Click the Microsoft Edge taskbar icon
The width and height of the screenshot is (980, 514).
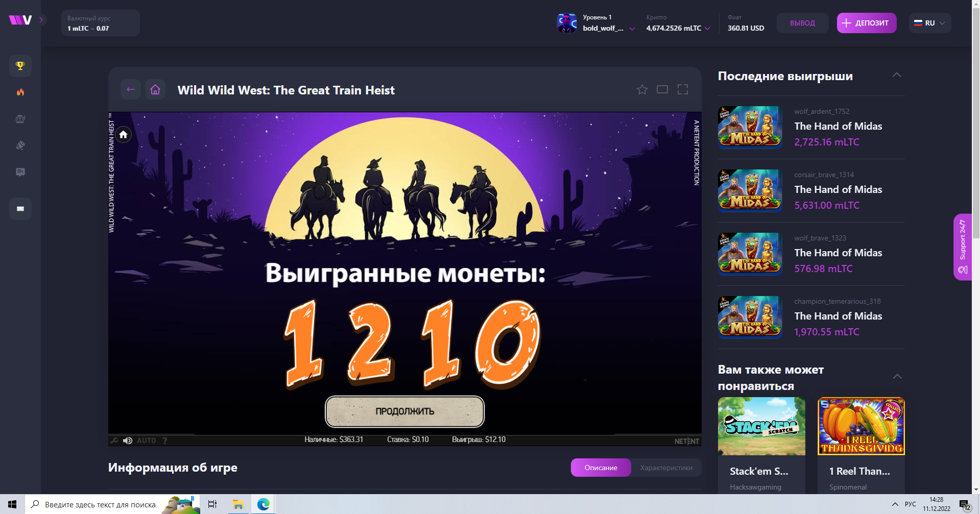[264, 504]
